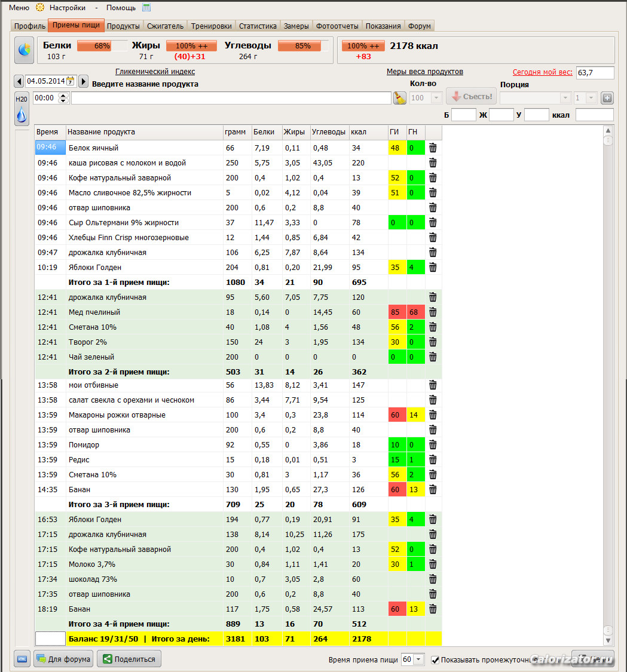
Task: Click the Углеводы 85% progress bar
Action: tap(303, 46)
